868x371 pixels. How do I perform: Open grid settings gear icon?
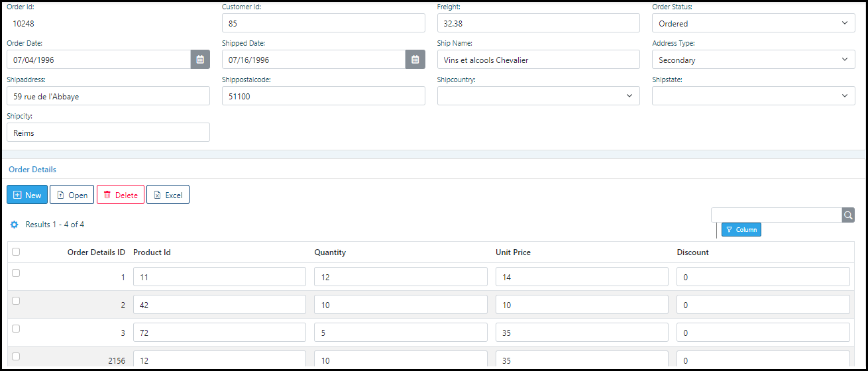tap(14, 225)
